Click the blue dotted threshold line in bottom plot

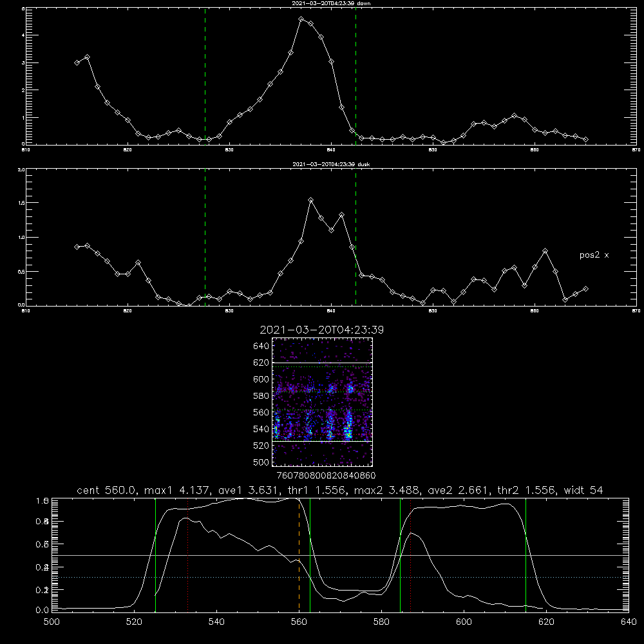pos(340,578)
